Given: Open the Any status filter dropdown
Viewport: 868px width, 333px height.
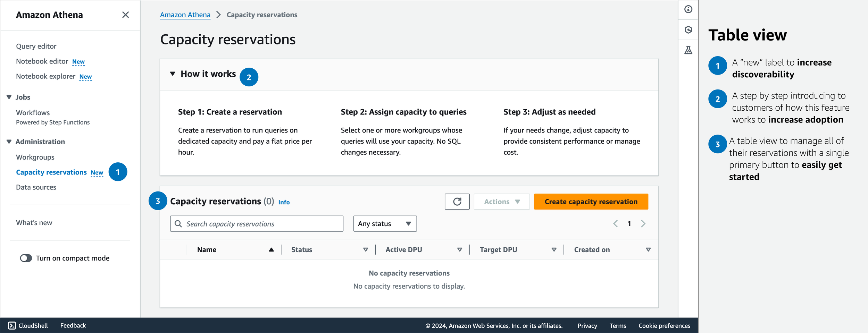Looking at the screenshot, I should [385, 224].
